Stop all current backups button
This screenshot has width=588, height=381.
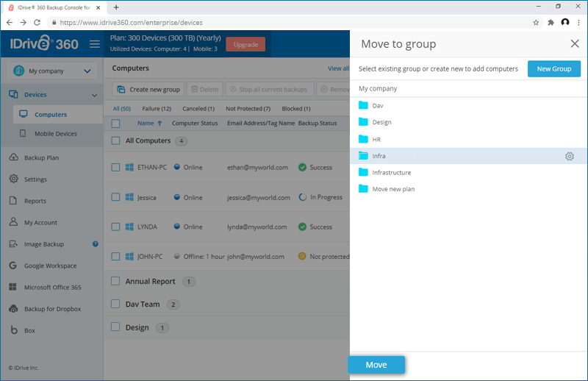tap(269, 89)
